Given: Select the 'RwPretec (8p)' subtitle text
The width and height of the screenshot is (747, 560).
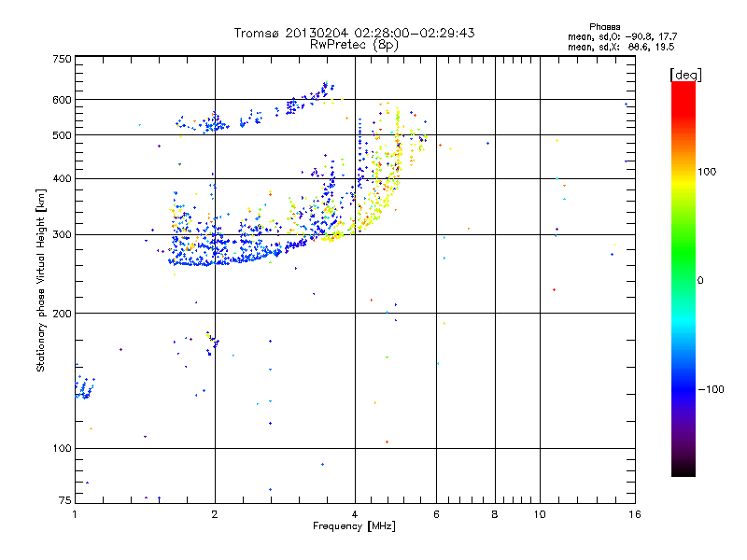Looking at the screenshot, I should [354, 45].
